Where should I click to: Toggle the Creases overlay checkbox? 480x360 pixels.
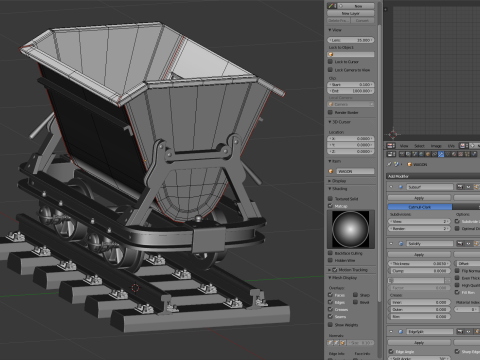coord(330,309)
